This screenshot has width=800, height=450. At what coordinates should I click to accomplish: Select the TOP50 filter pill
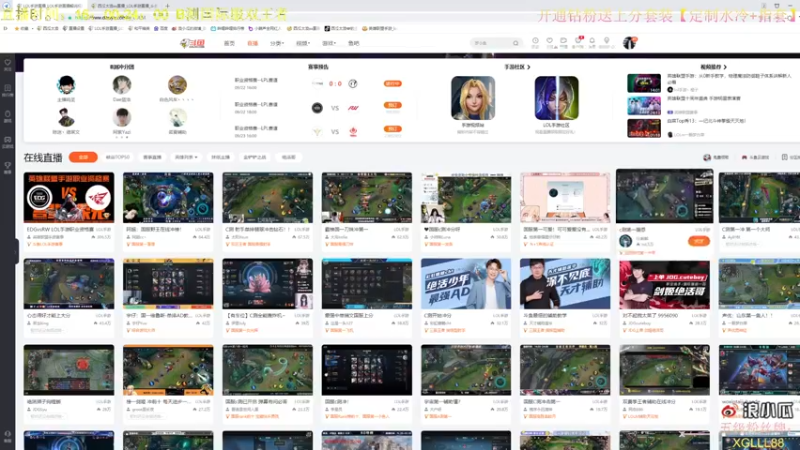click(x=118, y=157)
